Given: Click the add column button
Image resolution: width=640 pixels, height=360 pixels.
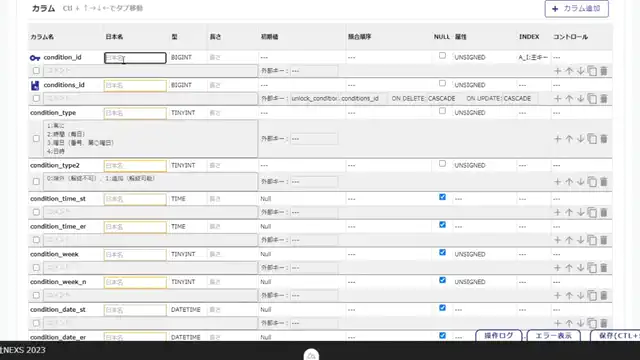Looking at the screenshot, I should (576, 9).
